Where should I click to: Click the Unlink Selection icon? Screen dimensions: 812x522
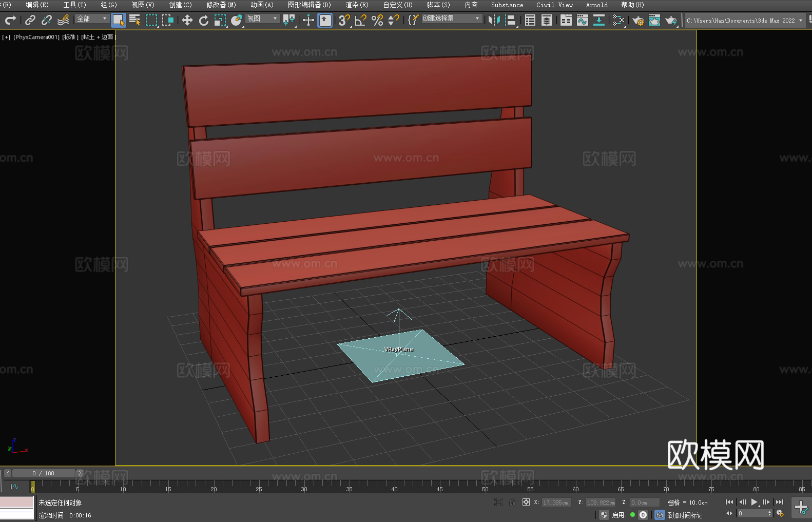(x=47, y=20)
